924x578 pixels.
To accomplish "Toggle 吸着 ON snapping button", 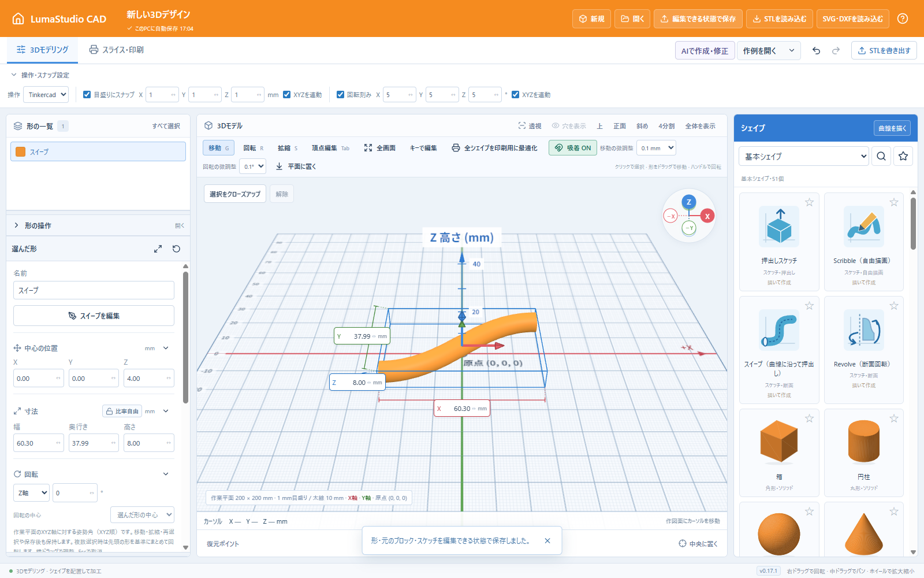I will tap(573, 148).
